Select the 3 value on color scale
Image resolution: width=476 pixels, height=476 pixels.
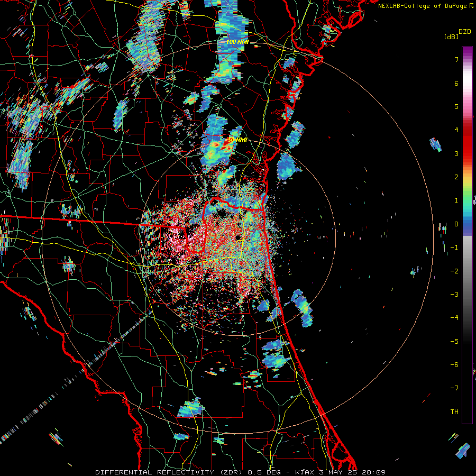point(456,153)
